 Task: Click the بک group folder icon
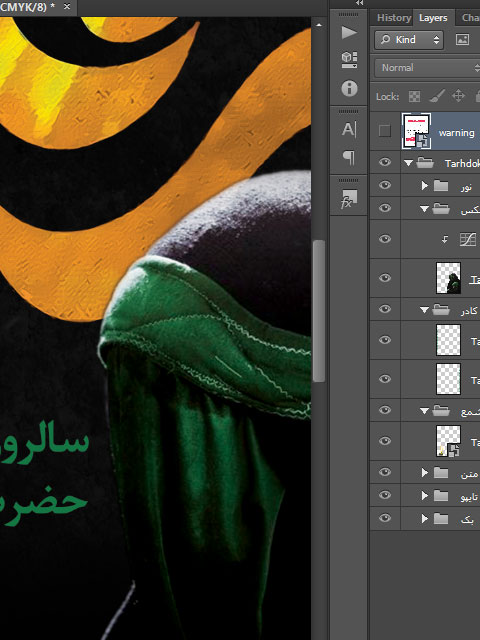tap(441, 518)
